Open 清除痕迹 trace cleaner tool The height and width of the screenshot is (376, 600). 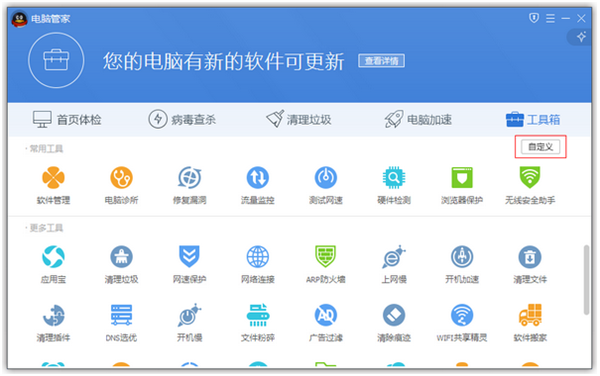coord(394,323)
